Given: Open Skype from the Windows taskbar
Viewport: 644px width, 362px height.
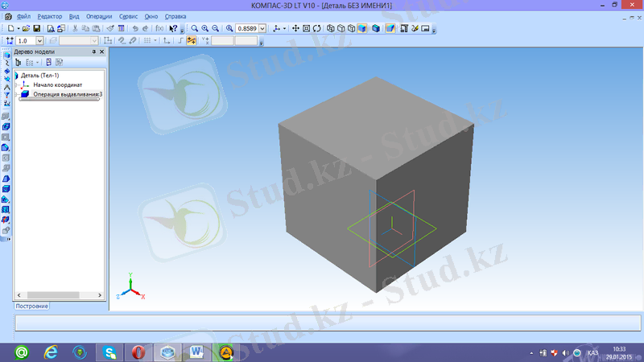Looking at the screenshot, I should tap(109, 352).
